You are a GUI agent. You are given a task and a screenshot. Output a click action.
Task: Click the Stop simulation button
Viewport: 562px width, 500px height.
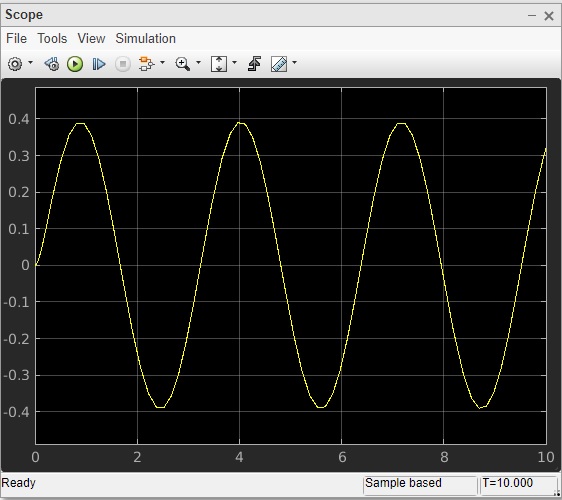click(x=123, y=64)
